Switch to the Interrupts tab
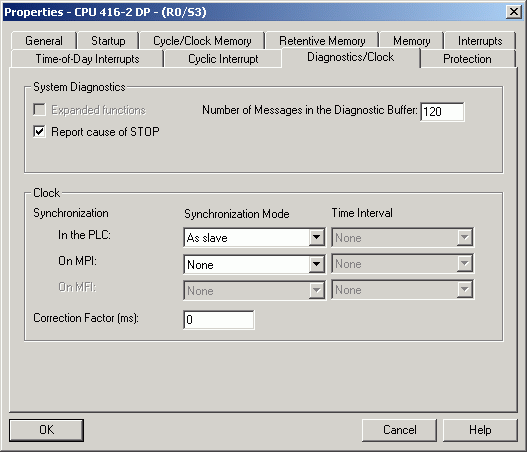The width and height of the screenshot is (527, 452). pos(480,41)
